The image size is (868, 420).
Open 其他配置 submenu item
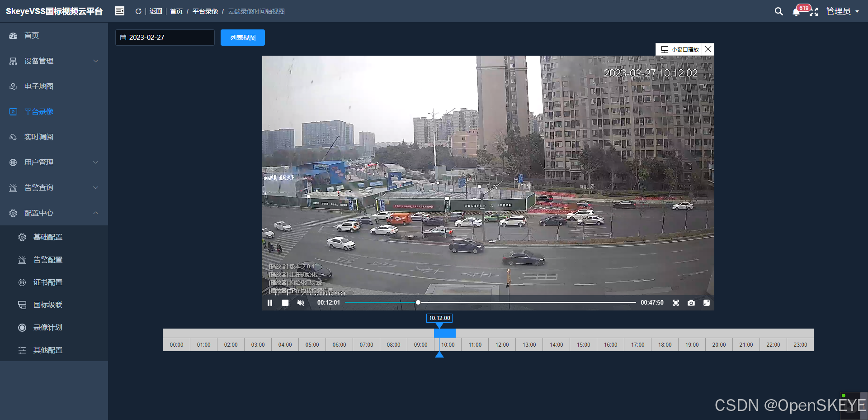54,350
